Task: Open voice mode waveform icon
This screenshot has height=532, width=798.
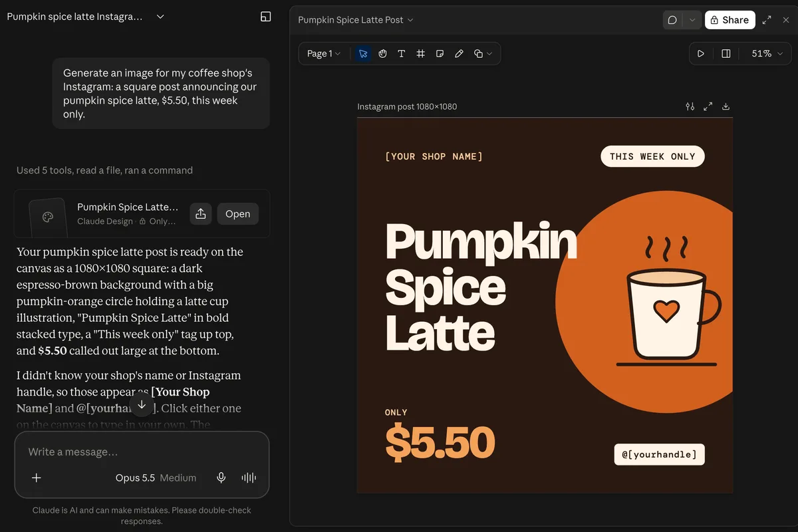Action: tap(249, 477)
